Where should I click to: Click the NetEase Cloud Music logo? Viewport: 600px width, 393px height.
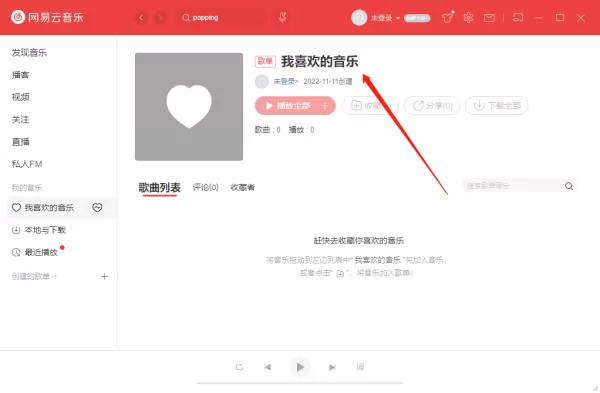click(47, 17)
